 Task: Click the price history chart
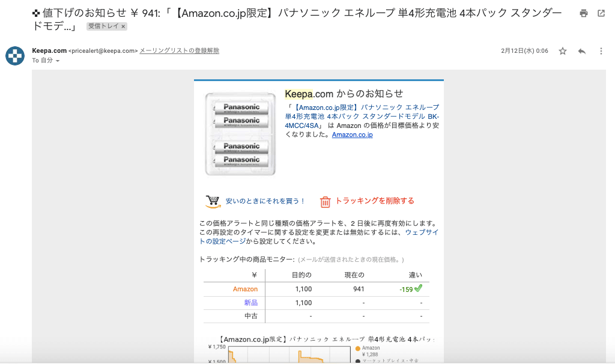coord(288,354)
